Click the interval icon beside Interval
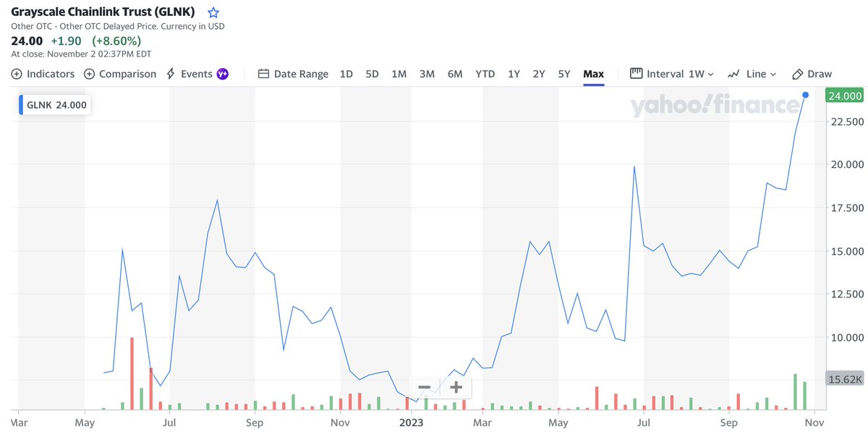This screenshot has height=442, width=868. pyautogui.click(x=637, y=73)
